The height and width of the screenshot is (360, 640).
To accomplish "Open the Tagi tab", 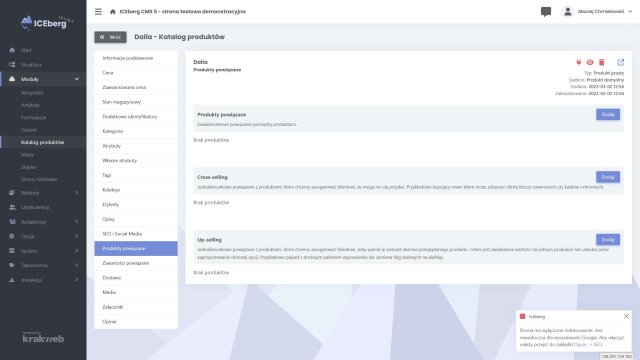I will pyautogui.click(x=136, y=175).
